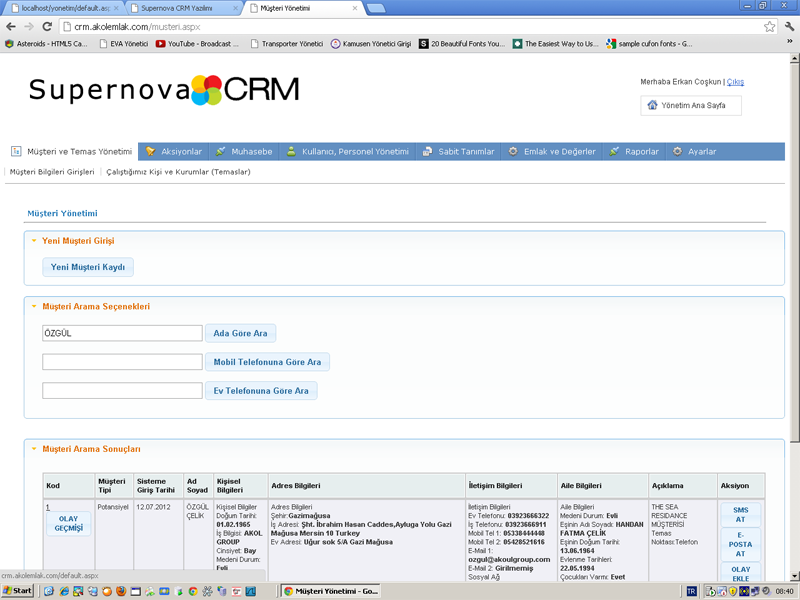Viewport: 800px width, 600px height.
Task: Click the Emlak ve Değerler gear icon
Action: point(513,151)
